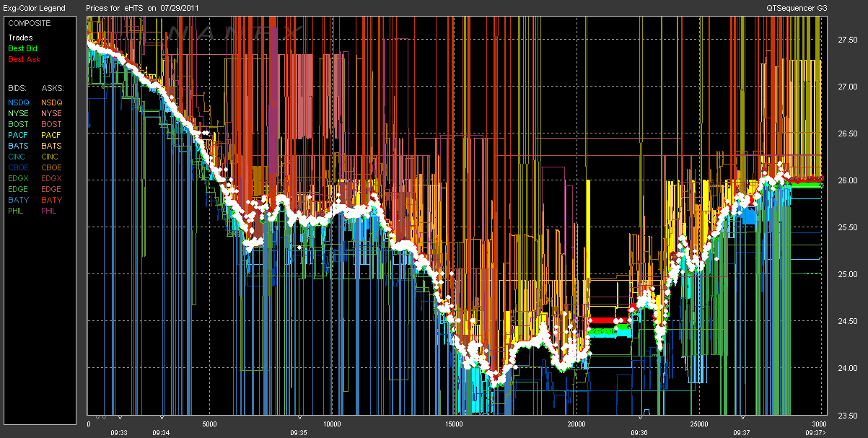Click the "Prices for eHTS" chart title
This screenshot has width=868, height=438.
(x=143, y=8)
